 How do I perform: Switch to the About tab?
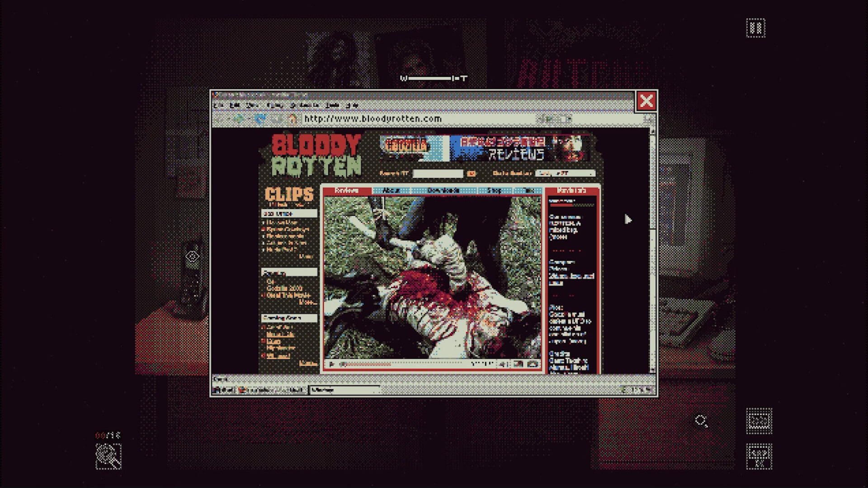(391, 191)
